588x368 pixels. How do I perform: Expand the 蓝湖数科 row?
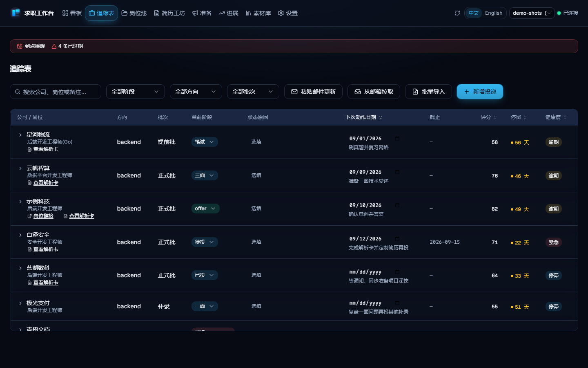coord(20,268)
